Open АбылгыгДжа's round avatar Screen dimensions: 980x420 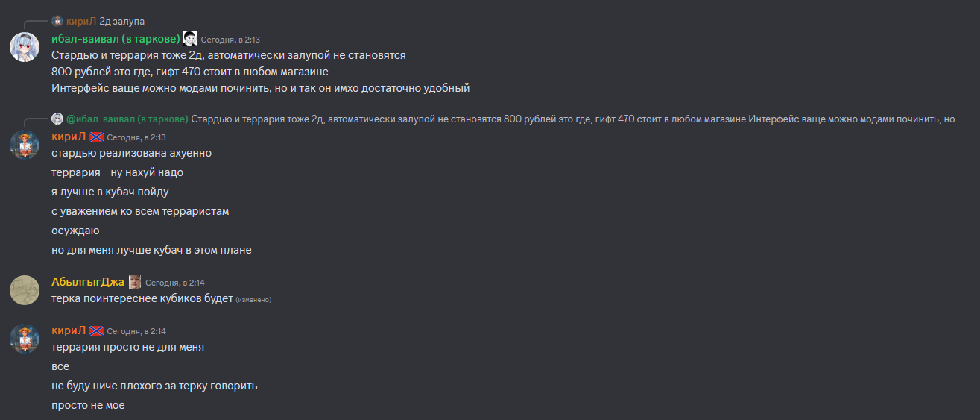click(24, 289)
